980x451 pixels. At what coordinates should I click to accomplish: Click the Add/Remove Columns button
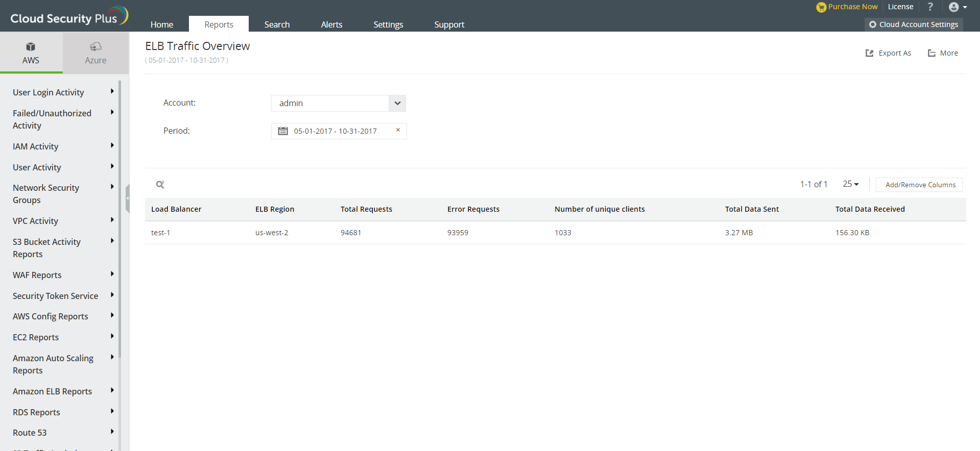click(920, 185)
